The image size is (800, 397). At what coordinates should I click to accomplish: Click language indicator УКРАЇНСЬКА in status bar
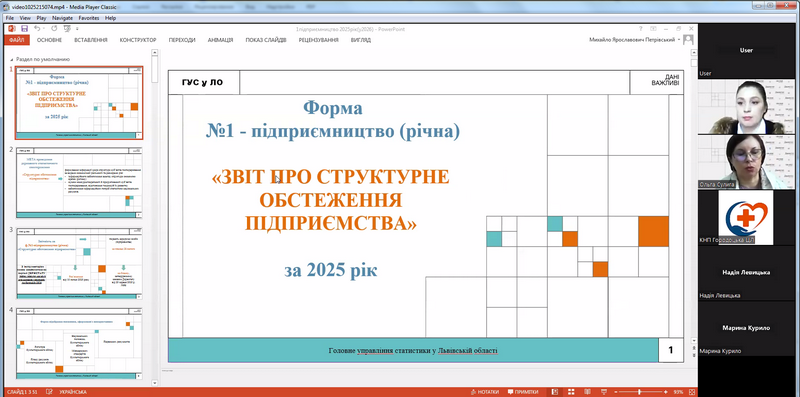click(73, 392)
